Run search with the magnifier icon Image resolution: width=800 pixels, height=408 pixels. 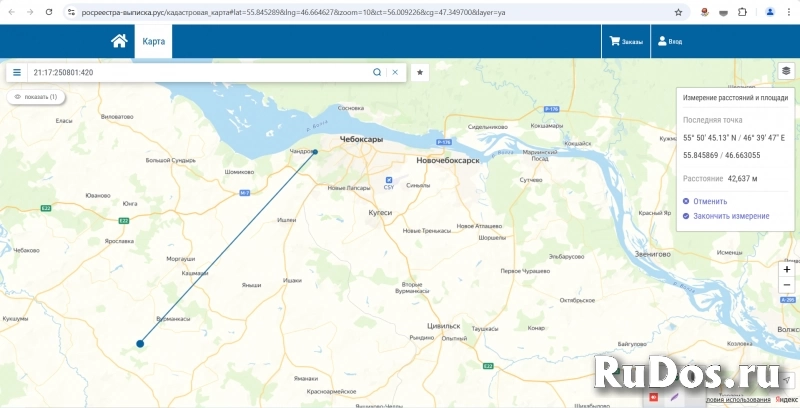[x=377, y=72]
